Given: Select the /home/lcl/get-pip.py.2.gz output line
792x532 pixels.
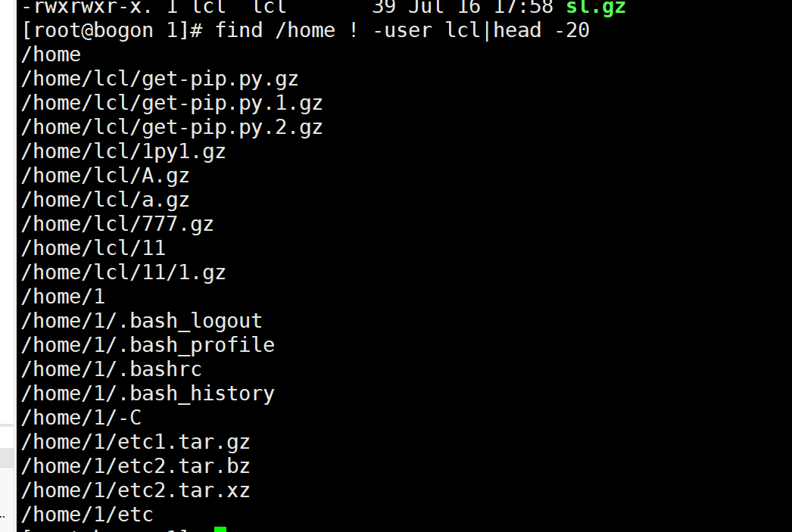Looking at the screenshot, I should [x=172, y=128].
